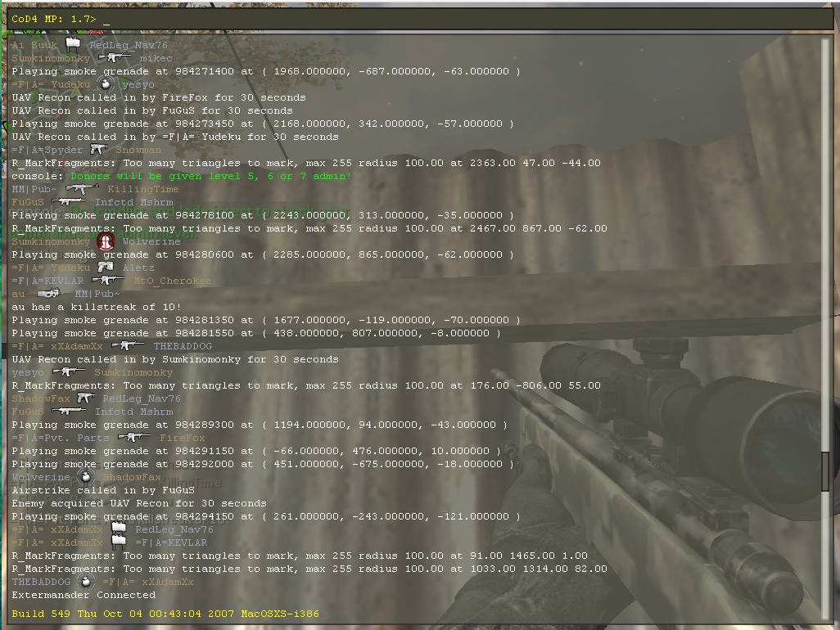The height and width of the screenshot is (630, 840).
Task: Click the player name 'mikec'
Action: tap(156, 58)
